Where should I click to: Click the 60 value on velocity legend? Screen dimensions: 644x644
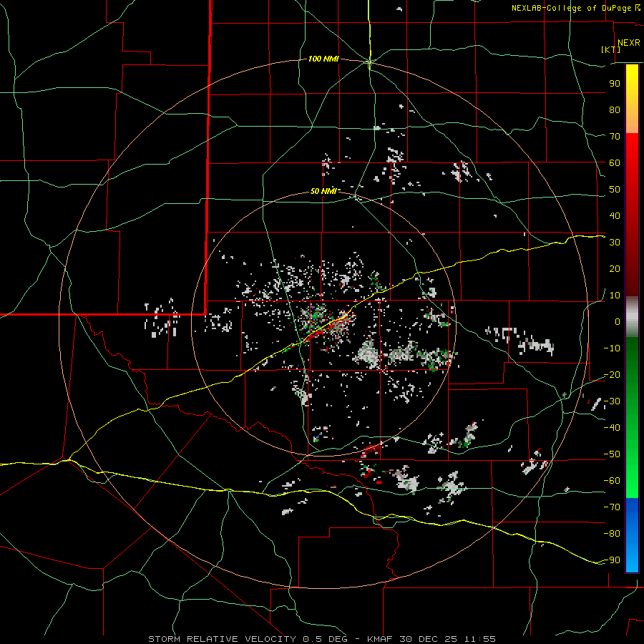coord(615,163)
